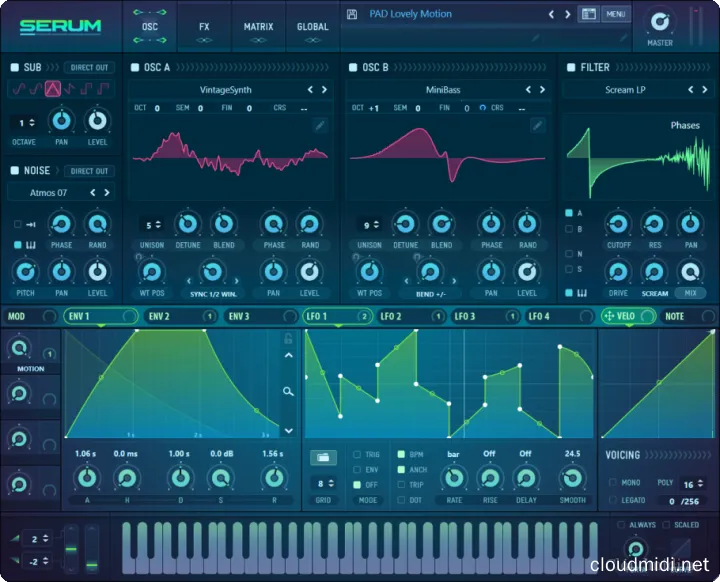Toggle the OSC A enable checkbox
720x582 pixels.
[x=135, y=67]
